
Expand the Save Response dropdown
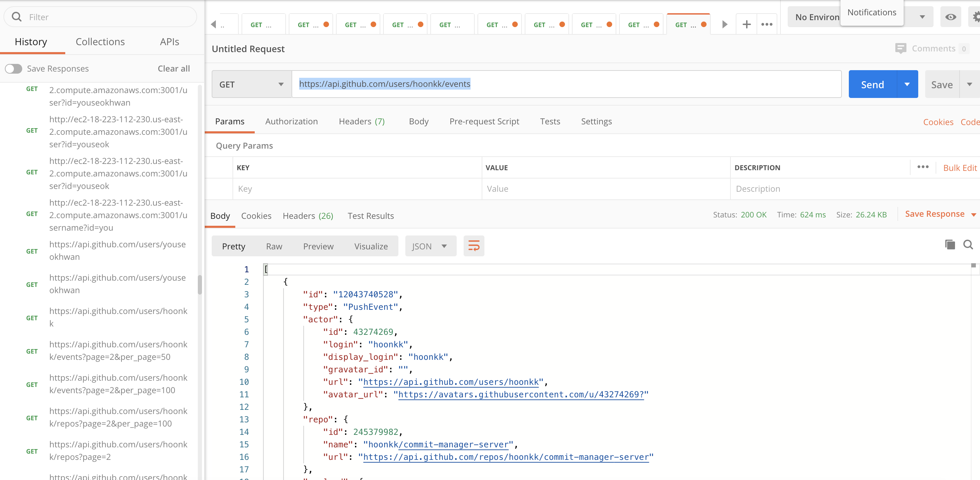[973, 215]
